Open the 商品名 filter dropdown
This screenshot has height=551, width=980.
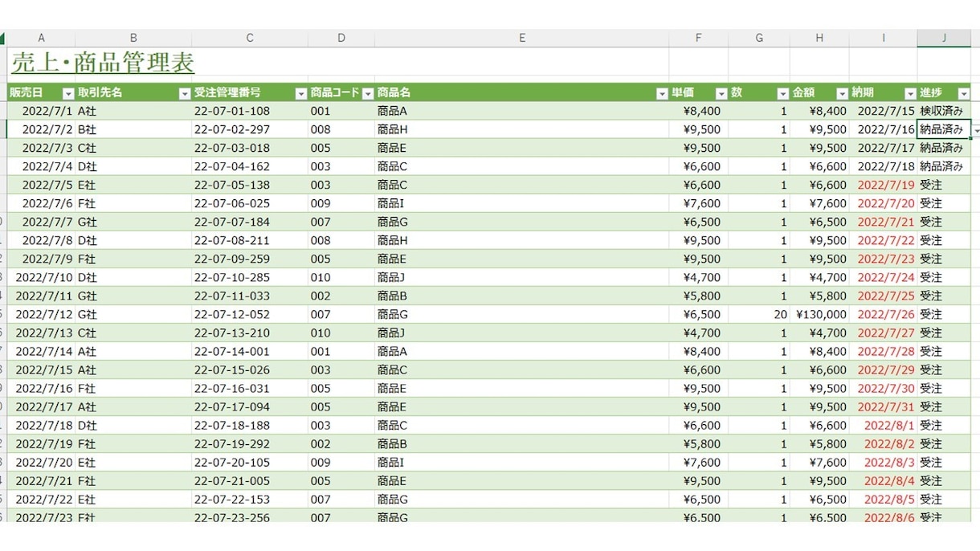662,93
